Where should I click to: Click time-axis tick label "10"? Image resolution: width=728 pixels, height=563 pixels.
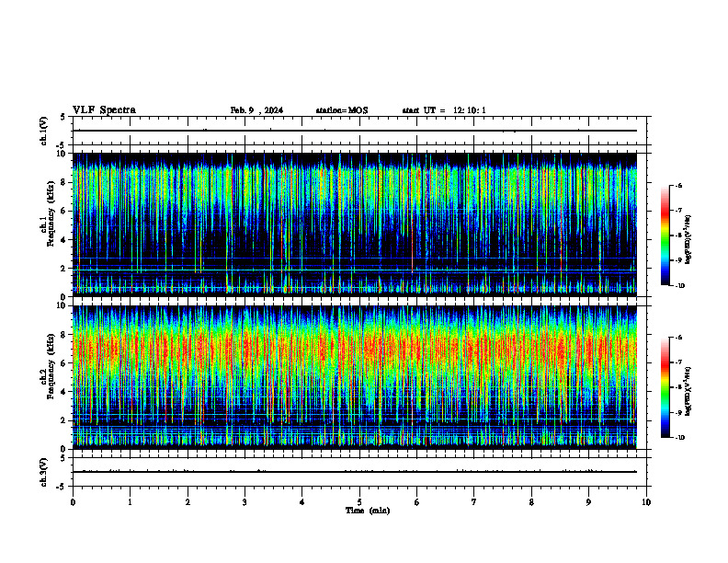tap(646, 502)
